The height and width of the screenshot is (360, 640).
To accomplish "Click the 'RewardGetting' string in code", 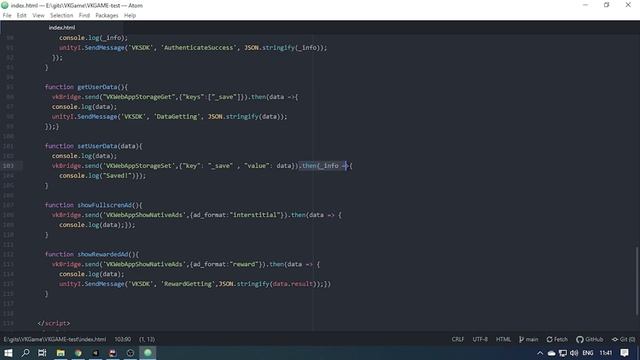I will point(188,284).
